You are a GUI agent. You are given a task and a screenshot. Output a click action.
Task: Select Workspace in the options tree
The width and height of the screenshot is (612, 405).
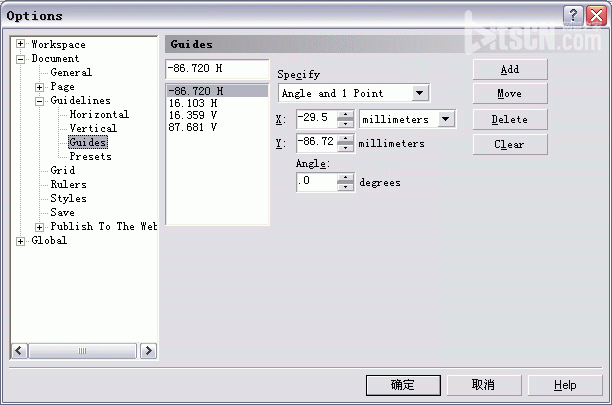(59, 44)
